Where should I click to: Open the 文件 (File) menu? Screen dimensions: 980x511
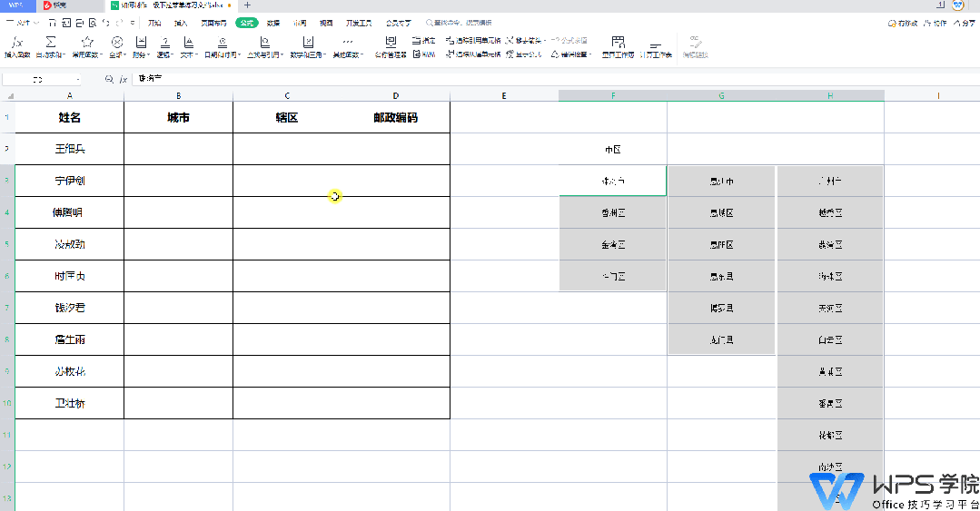(x=22, y=23)
